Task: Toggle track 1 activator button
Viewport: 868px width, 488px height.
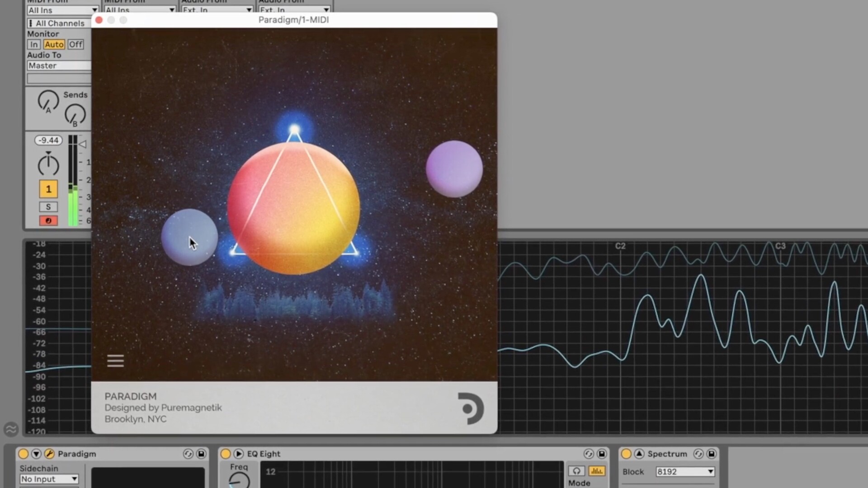Action: click(48, 189)
